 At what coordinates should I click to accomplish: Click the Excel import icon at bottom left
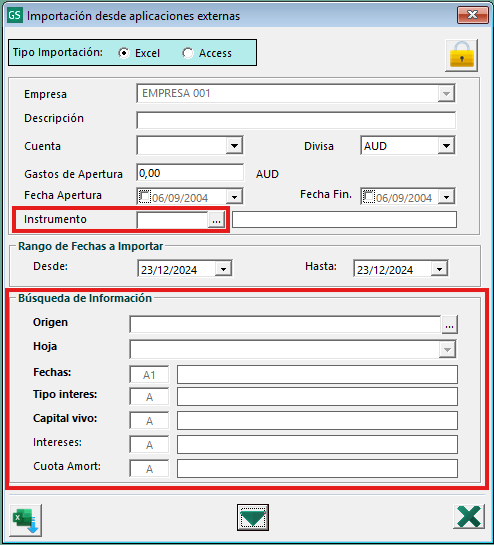[25, 520]
